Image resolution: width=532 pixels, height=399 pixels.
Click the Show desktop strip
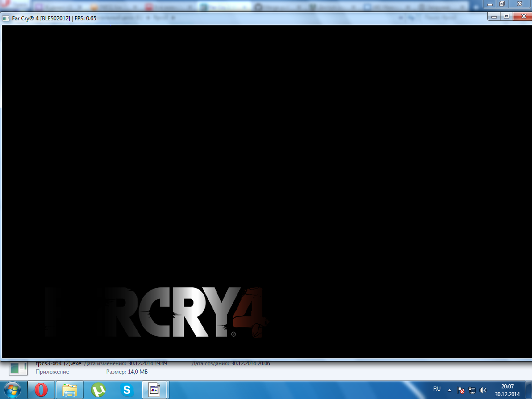point(529,390)
